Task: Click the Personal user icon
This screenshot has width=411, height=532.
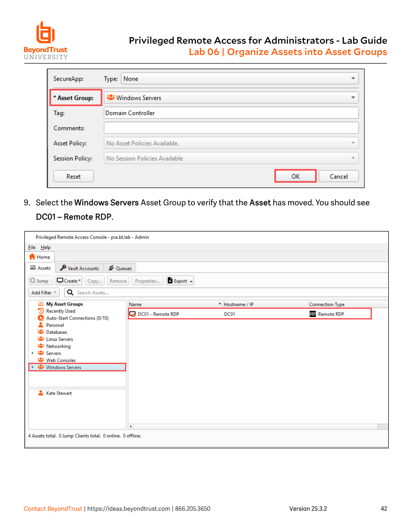Action: click(41, 325)
